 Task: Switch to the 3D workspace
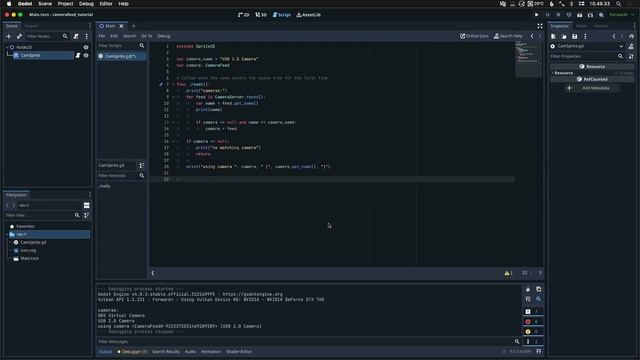pos(261,15)
